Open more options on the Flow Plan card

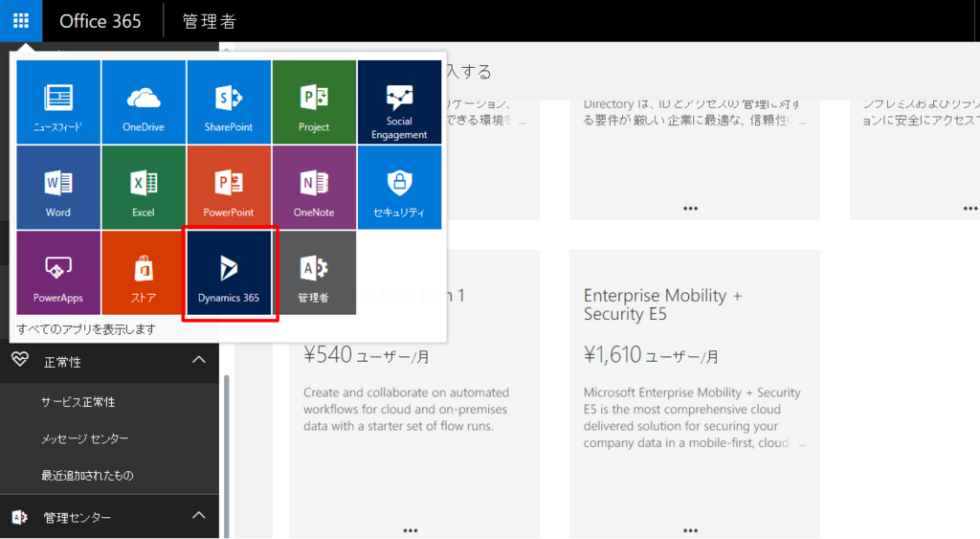[410, 530]
